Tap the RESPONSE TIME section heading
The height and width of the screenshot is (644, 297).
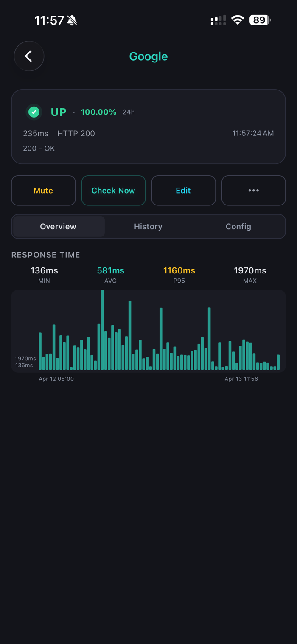pos(46,255)
